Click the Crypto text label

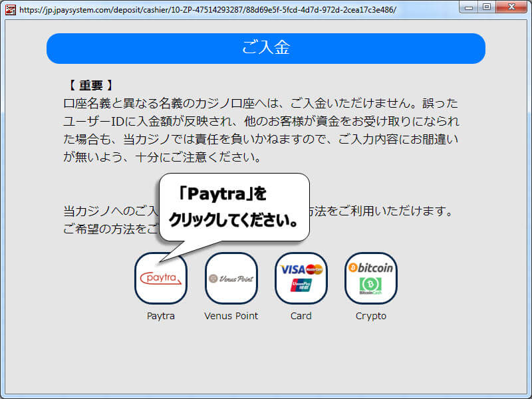(x=371, y=316)
